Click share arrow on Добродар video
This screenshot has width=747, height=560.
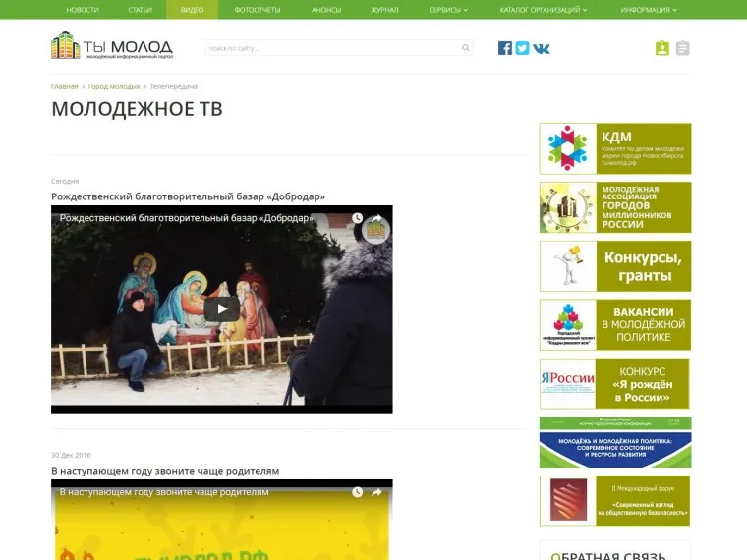pos(376,218)
